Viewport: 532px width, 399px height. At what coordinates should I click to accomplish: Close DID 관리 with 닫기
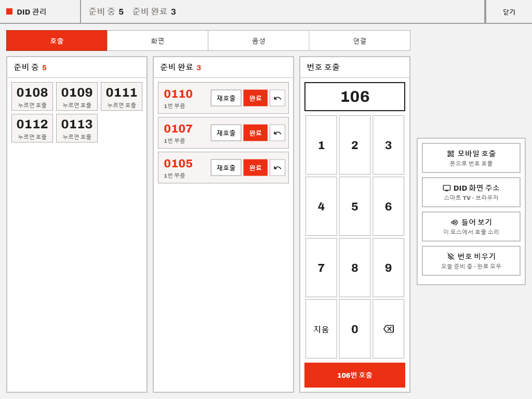(x=509, y=12)
